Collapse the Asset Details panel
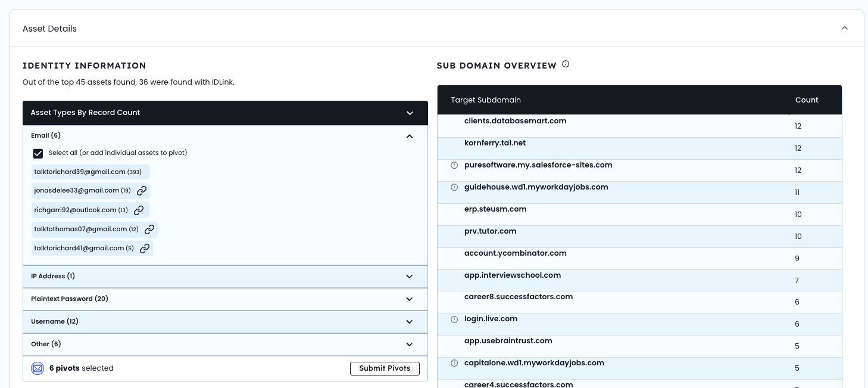The image size is (868, 388). (844, 27)
